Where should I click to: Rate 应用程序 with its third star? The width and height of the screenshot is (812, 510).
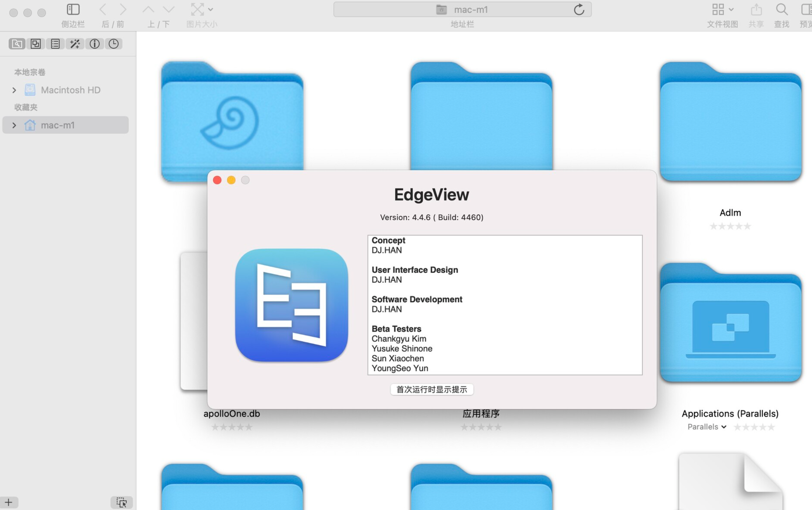(x=481, y=427)
